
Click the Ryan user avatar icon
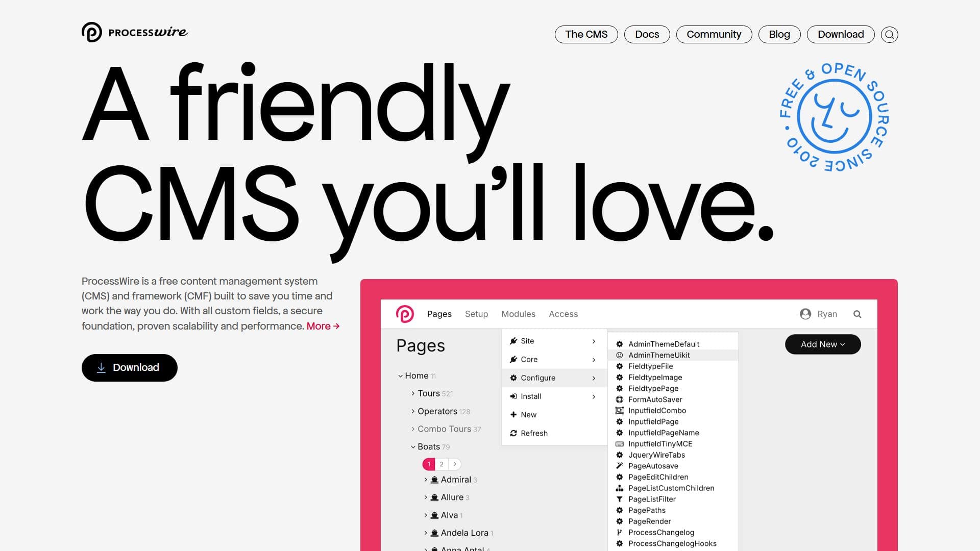(805, 314)
